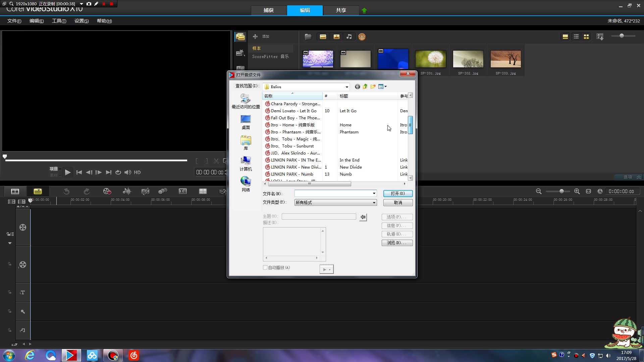This screenshot has width=644, height=362.
Task: Click the undo arrow in timeline toolbar
Action: coord(66,191)
